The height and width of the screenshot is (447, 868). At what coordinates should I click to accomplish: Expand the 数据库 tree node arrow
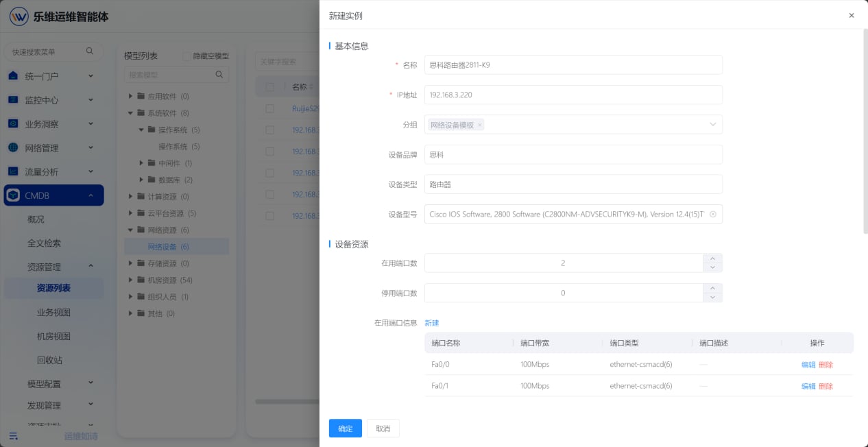(141, 180)
